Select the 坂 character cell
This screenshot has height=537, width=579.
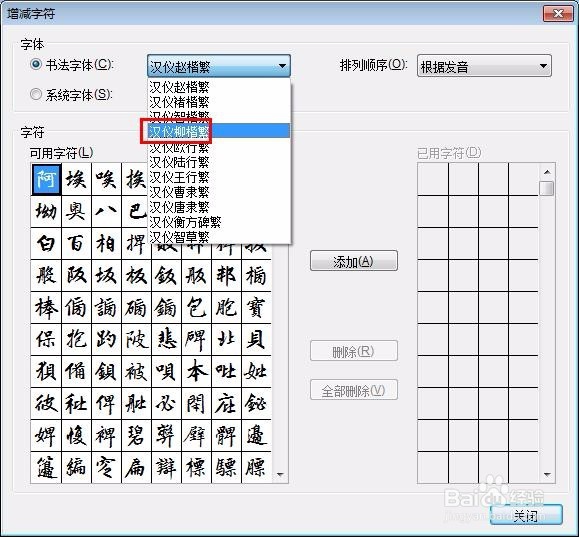point(106,275)
